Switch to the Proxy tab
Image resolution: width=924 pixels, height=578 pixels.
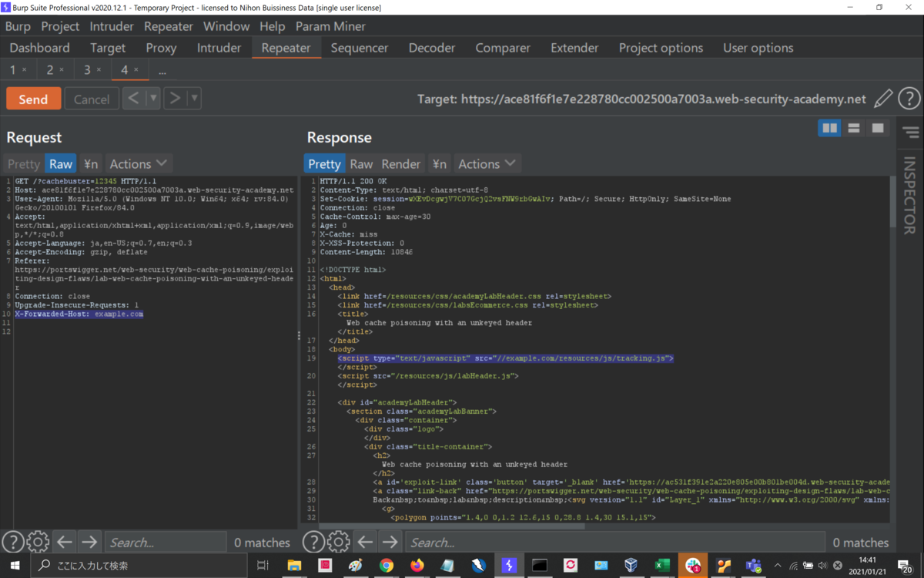pos(161,48)
